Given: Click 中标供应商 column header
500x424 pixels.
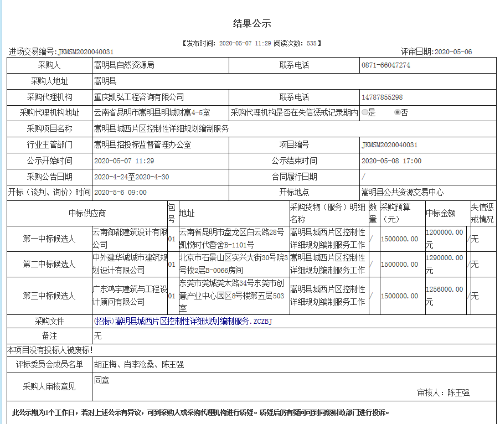Looking at the screenshot, I should tap(87, 213).
